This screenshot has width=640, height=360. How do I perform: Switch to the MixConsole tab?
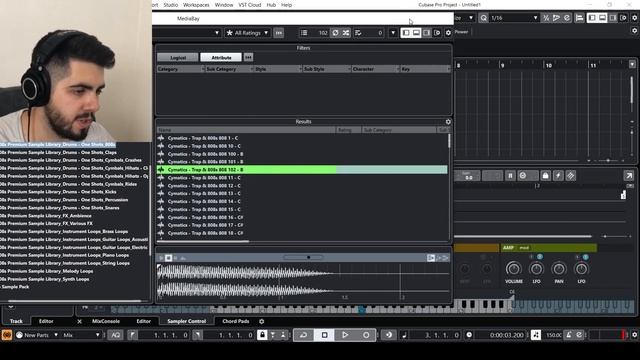pyautogui.click(x=106, y=321)
